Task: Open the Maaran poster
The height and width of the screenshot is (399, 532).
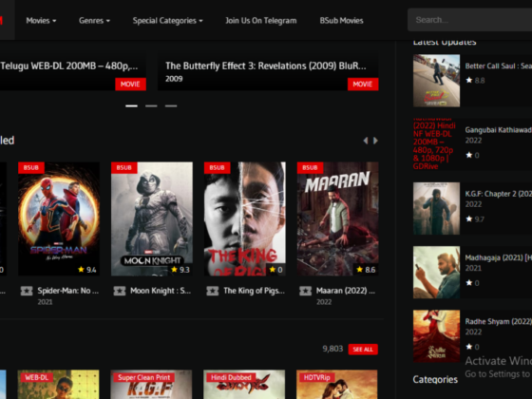Action: tap(337, 218)
